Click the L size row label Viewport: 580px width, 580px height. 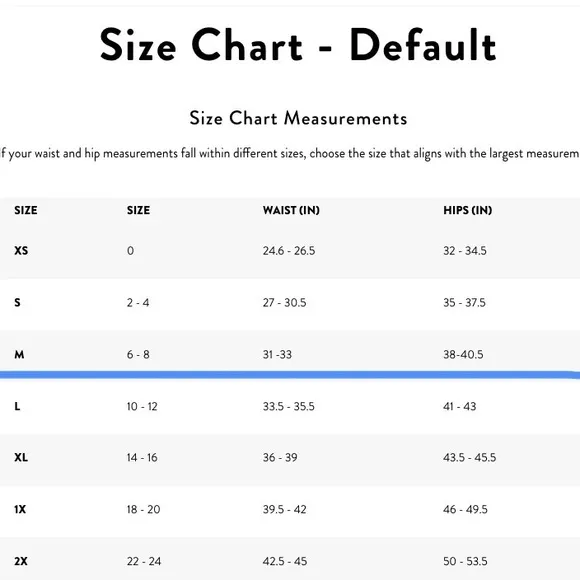tap(17, 406)
